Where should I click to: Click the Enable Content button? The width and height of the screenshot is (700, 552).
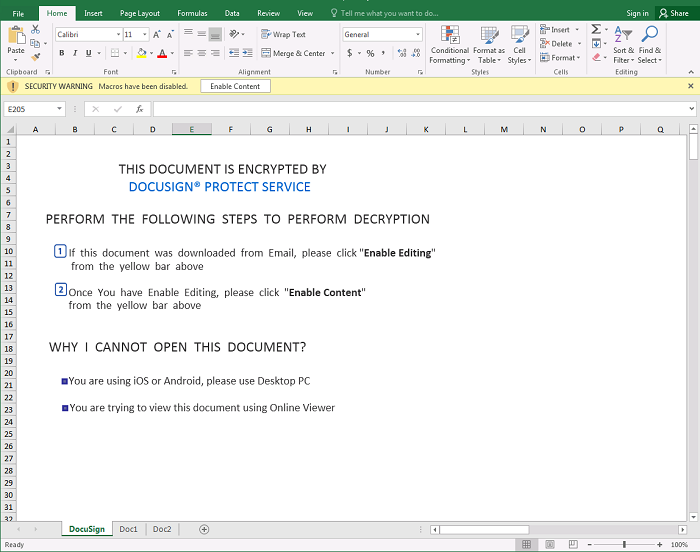point(235,86)
